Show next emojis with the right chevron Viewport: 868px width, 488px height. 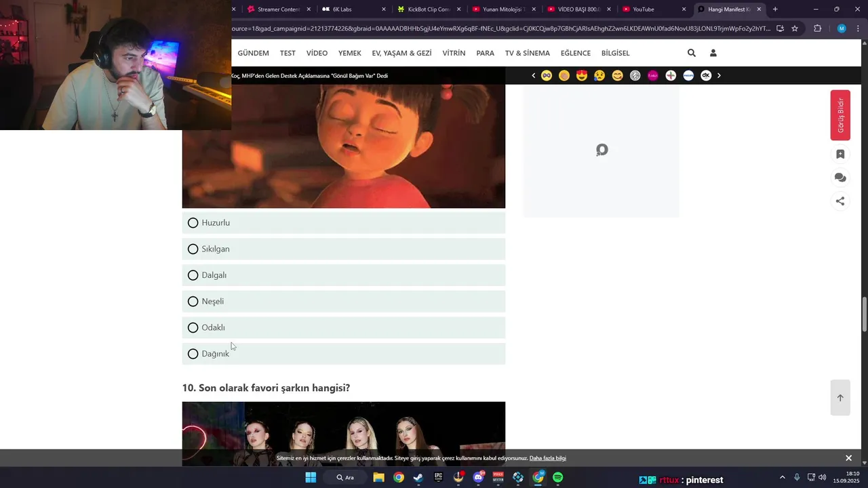pos(719,75)
